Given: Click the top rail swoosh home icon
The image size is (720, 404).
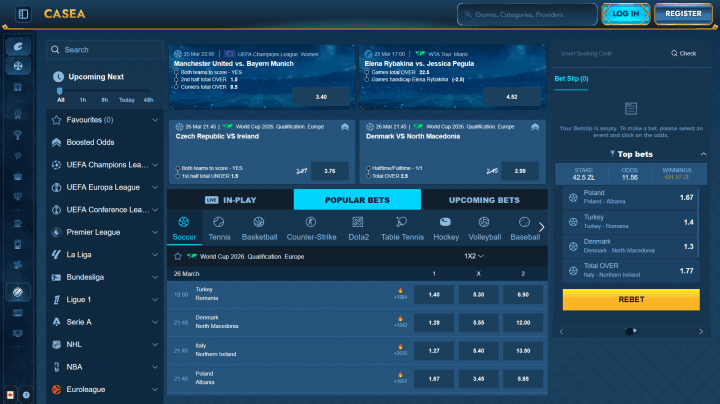Looking at the screenshot, I should pos(18,46).
